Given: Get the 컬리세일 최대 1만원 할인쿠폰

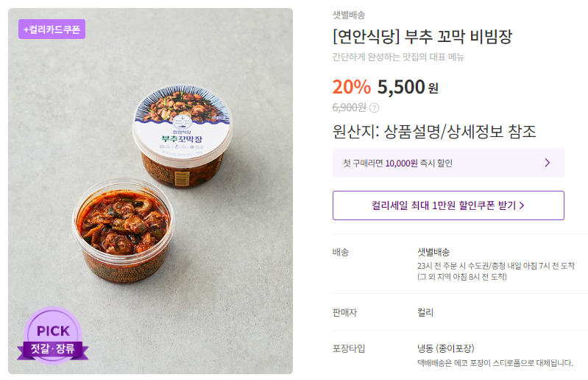Looking at the screenshot, I should coord(448,205).
